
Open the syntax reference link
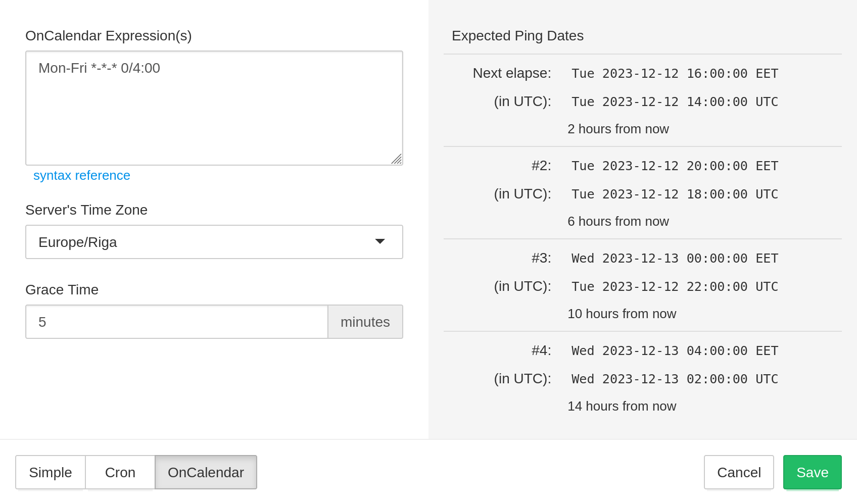81,175
